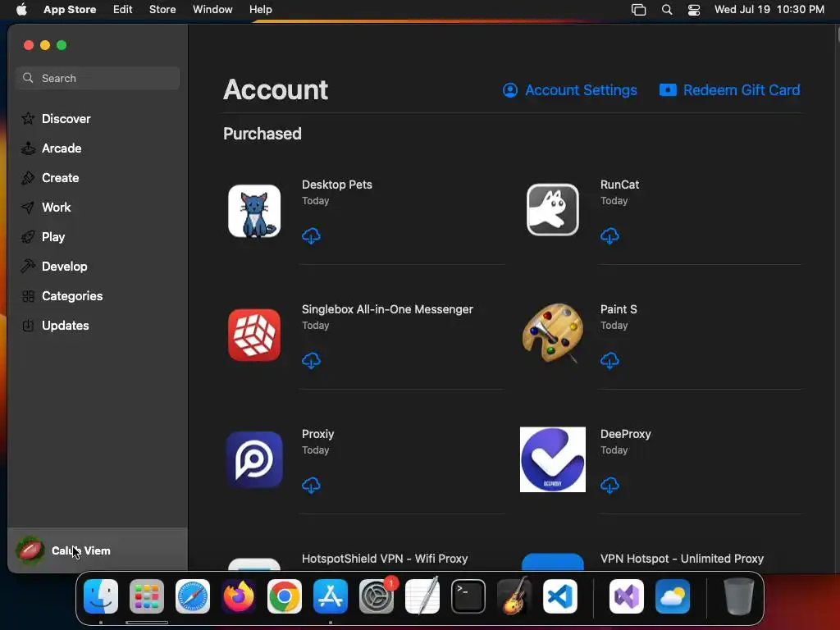This screenshot has height=630, width=840.
Task: Open the App Store menu
Action: pyautogui.click(x=70, y=9)
